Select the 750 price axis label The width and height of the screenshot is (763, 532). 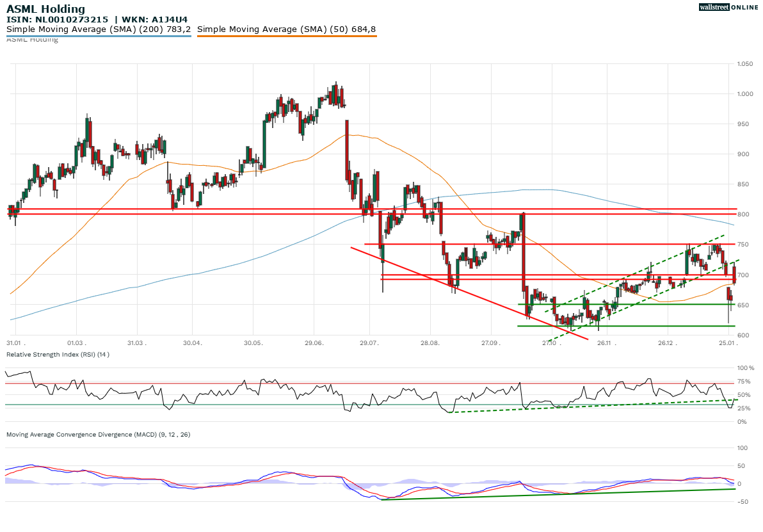click(743, 245)
